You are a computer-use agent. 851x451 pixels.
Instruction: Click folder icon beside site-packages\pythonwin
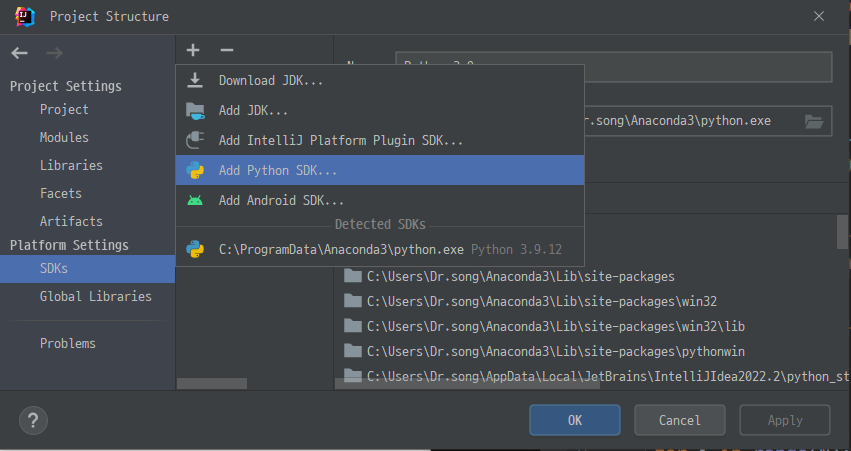coord(353,352)
